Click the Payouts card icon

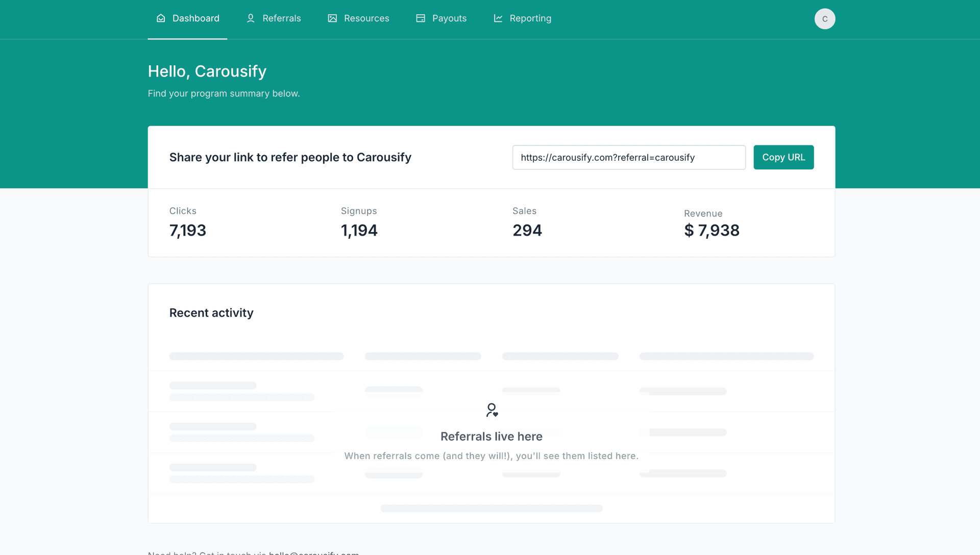pos(421,18)
